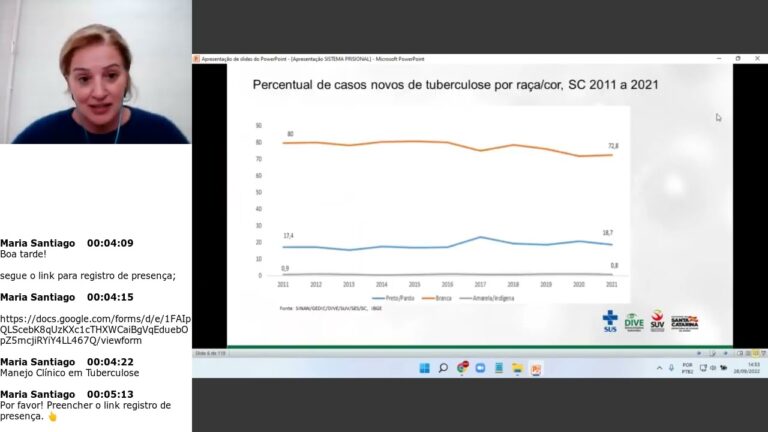
Task: Minimize the PowerPoint window
Action: pos(719,58)
